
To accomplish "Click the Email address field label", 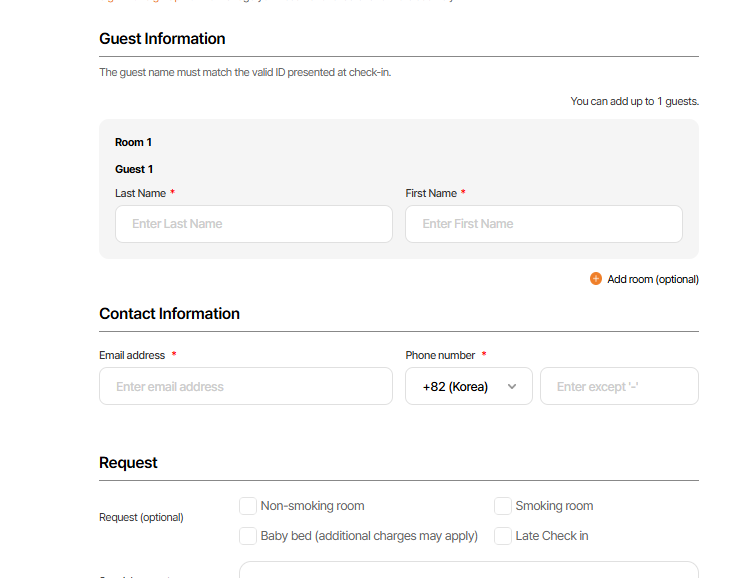I will [x=132, y=355].
